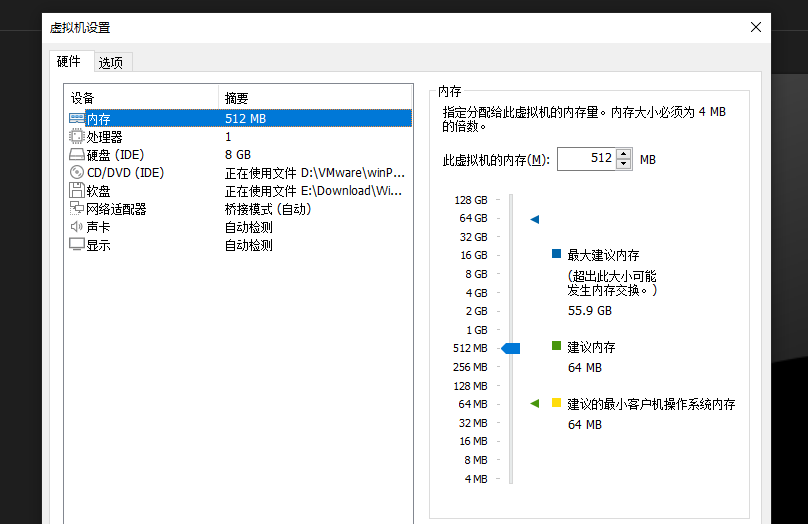Open the 硬件 tab
Viewport: 808px width, 524px height.
[69, 61]
